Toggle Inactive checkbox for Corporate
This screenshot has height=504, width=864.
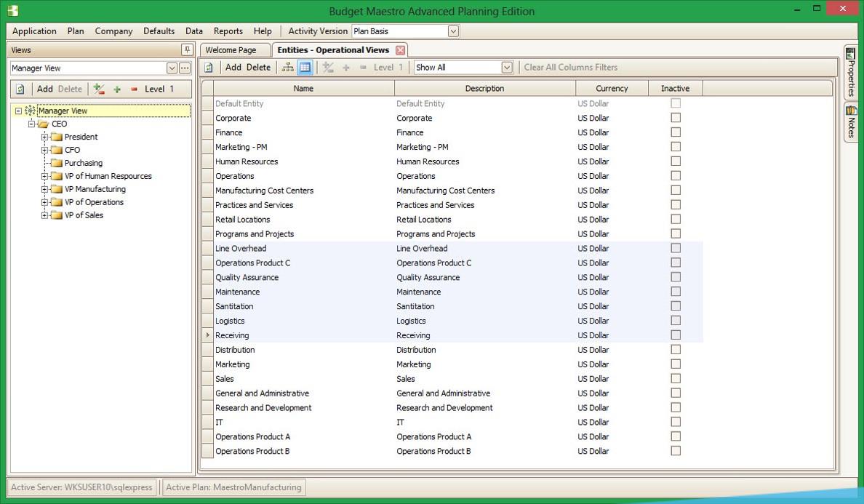point(676,118)
